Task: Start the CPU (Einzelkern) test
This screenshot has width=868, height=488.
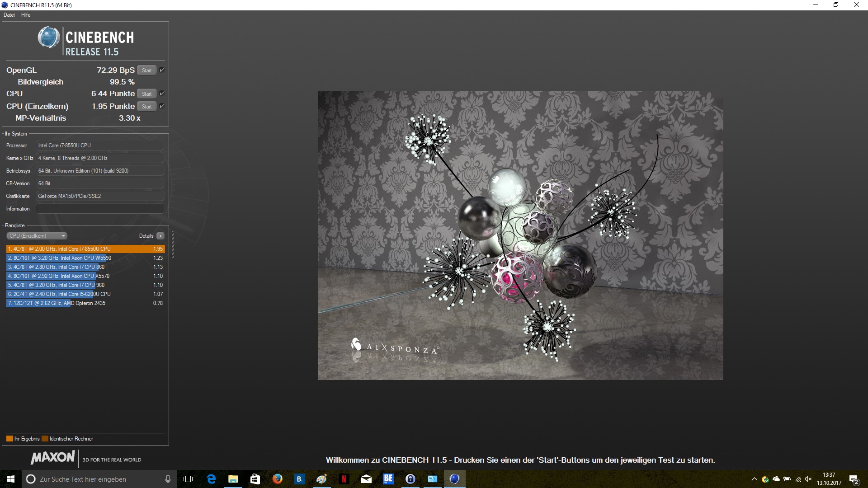Action: coord(146,107)
